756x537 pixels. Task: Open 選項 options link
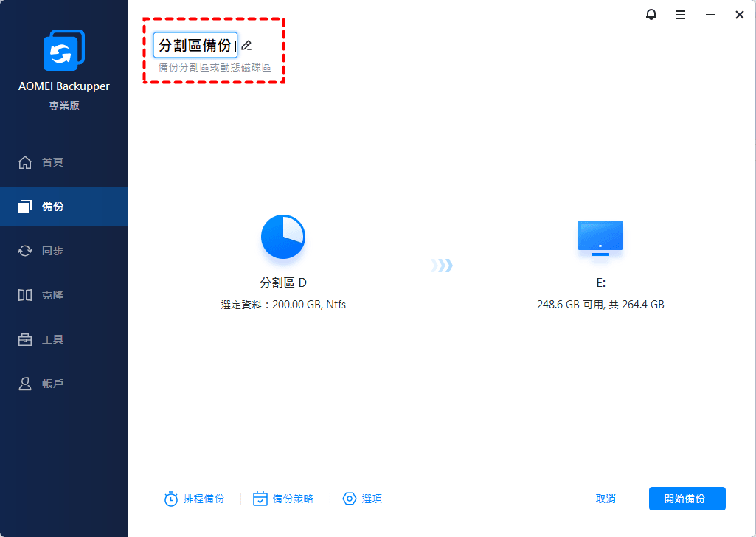(362, 499)
